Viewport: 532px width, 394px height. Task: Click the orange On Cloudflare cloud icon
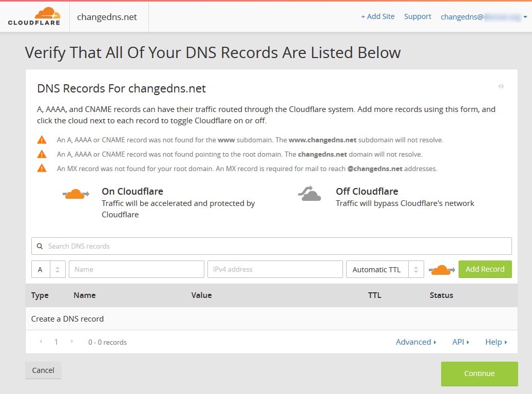point(76,194)
